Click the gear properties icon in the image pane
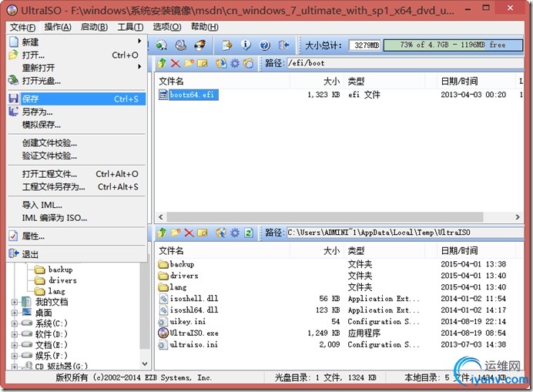Screen dimensions: 533x392 pos(235,63)
